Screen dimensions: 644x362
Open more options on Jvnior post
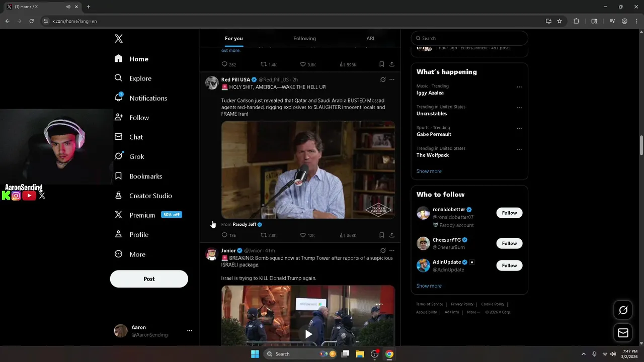[x=392, y=250]
